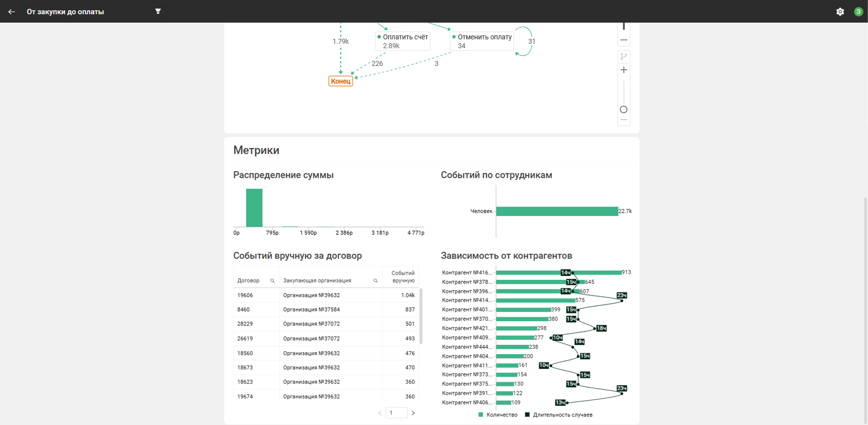The width and height of the screenshot is (868, 425).
Task: Toggle the Длительность случаев legend series
Action: [558, 415]
